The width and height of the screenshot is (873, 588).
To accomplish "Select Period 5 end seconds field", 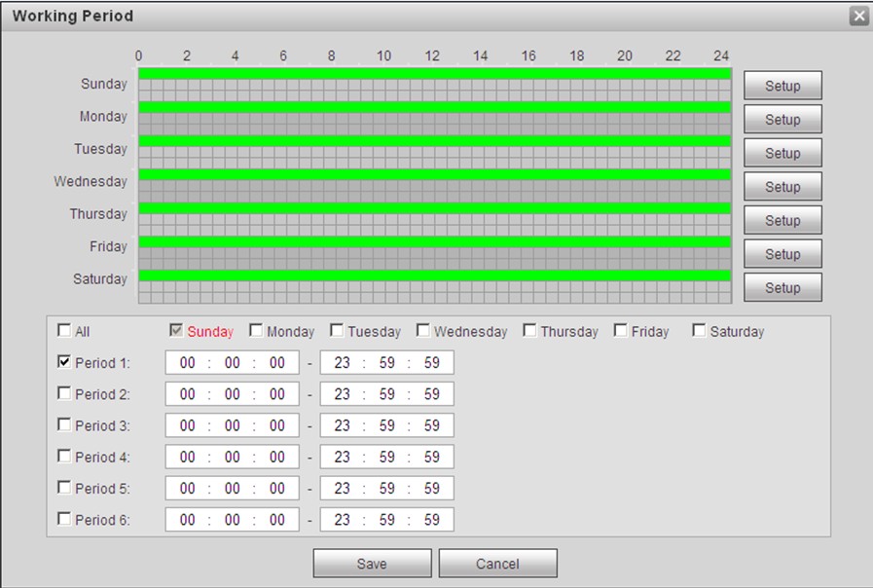I will 432,489.
